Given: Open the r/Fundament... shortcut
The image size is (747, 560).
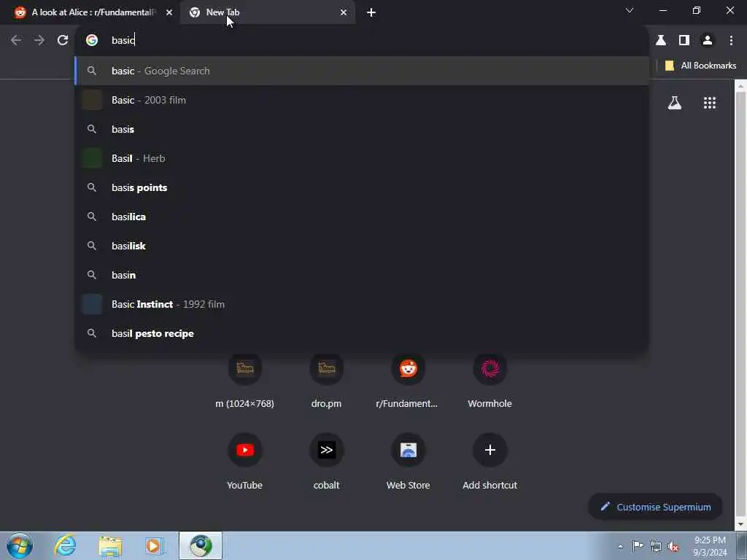Looking at the screenshot, I should pyautogui.click(x=409, y=368).
